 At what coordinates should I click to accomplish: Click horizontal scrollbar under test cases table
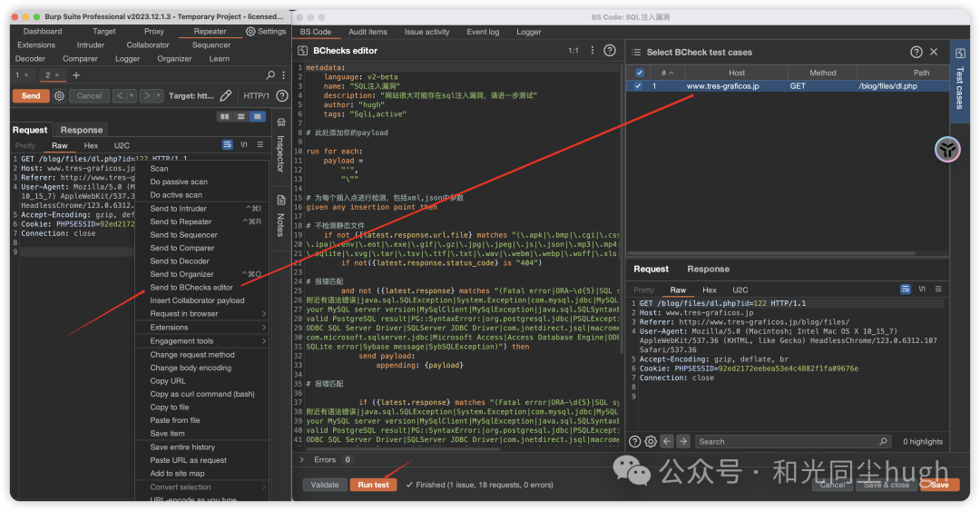click(x=772, y=253)
